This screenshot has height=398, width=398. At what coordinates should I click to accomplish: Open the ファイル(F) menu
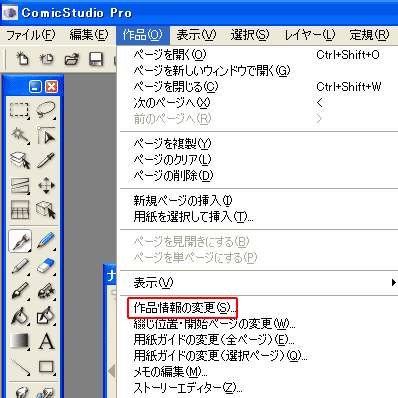coord(31,35)
